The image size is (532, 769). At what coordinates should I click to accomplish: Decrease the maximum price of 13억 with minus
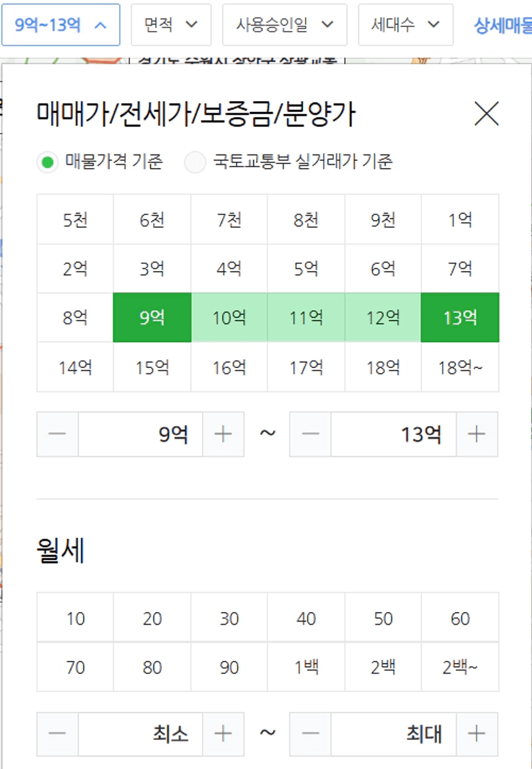click(x=310, y=434)
